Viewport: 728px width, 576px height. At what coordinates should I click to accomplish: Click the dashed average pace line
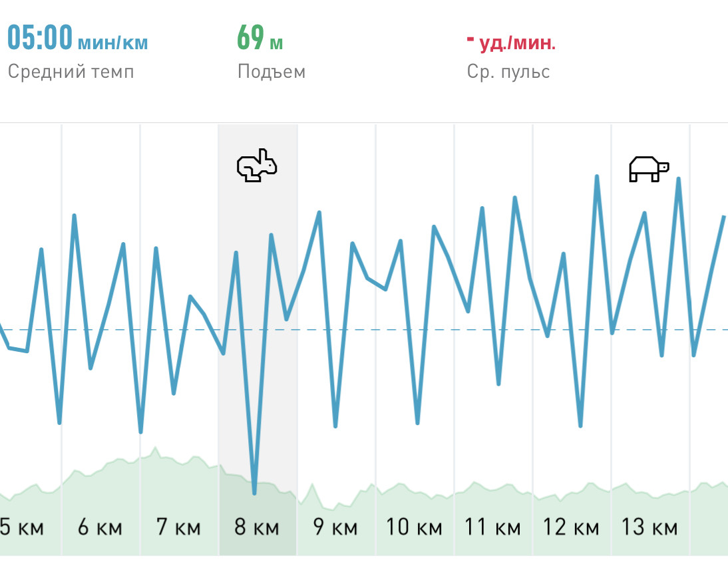pos(364,330)
